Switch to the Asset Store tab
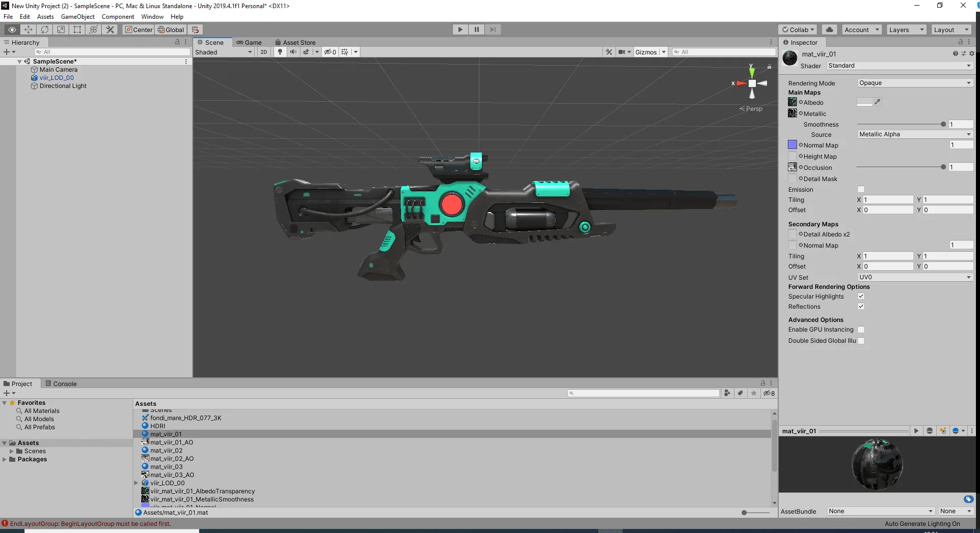The image size is (980, 533). (295, 42)
